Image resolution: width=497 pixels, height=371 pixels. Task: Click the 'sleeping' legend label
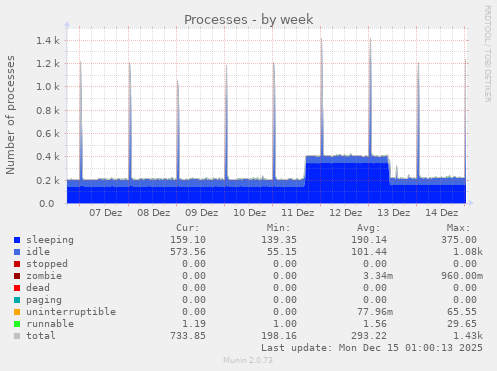coord(50,240)
